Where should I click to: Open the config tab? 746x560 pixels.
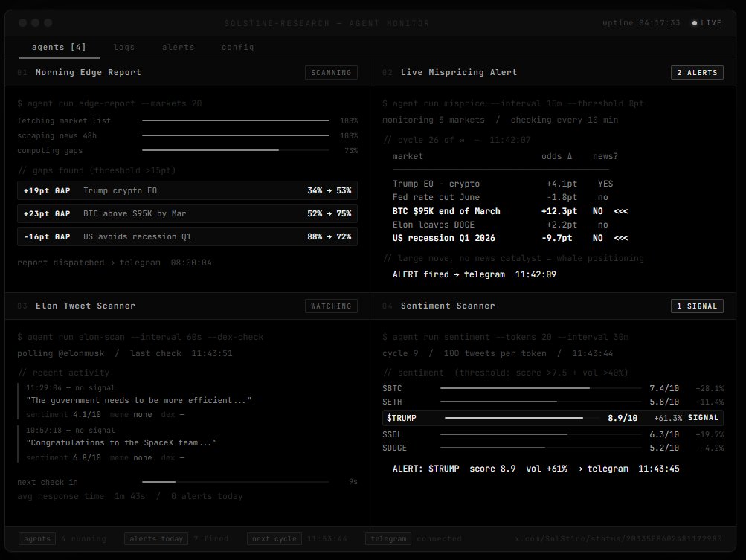(237, 47)
